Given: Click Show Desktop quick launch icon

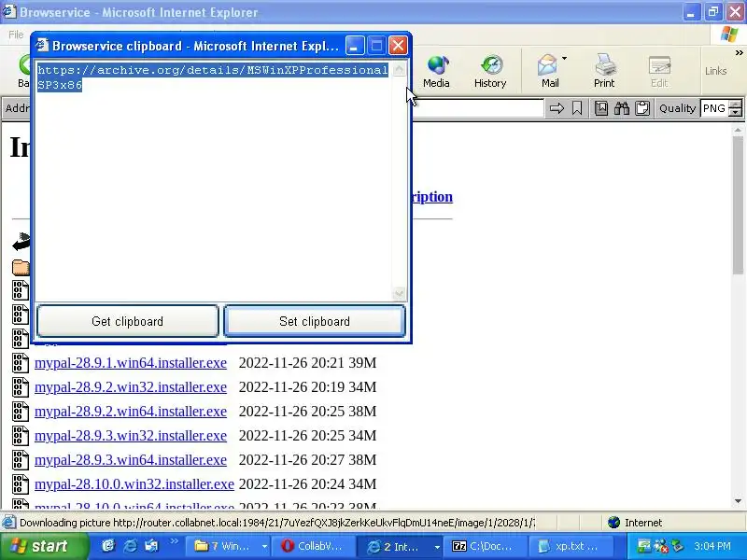Looking at the screenshot, I should [151, 546].
